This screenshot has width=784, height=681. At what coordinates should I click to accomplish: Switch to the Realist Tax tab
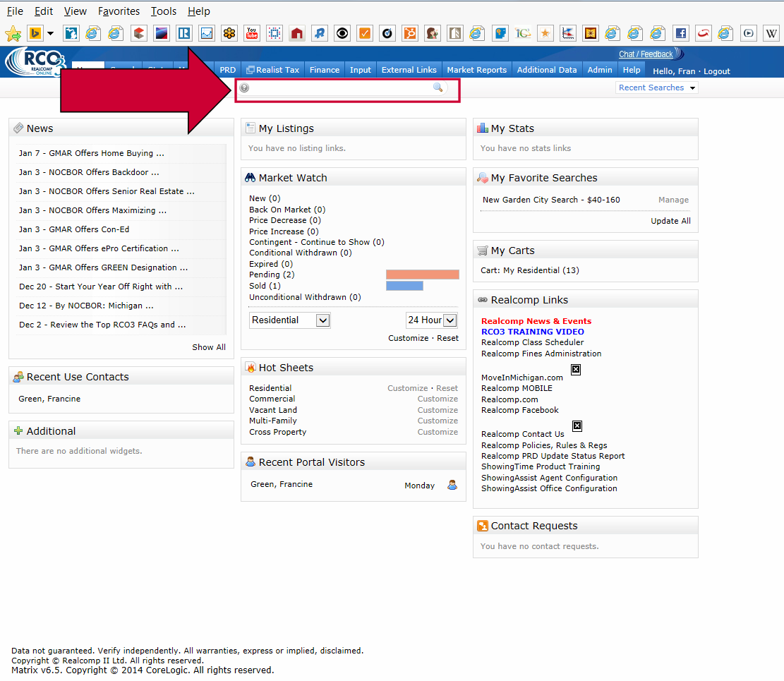[x=273, y=70]
